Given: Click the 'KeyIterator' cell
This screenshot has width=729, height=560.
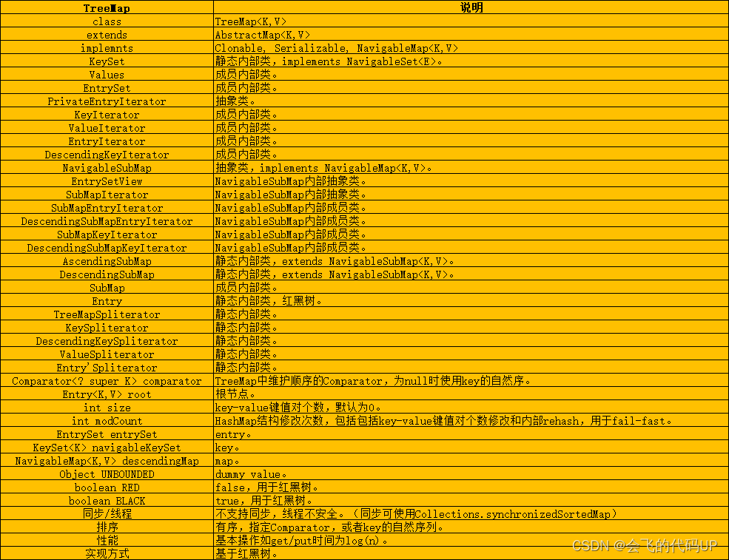Looking at the screenshot, I should [107, 115].
